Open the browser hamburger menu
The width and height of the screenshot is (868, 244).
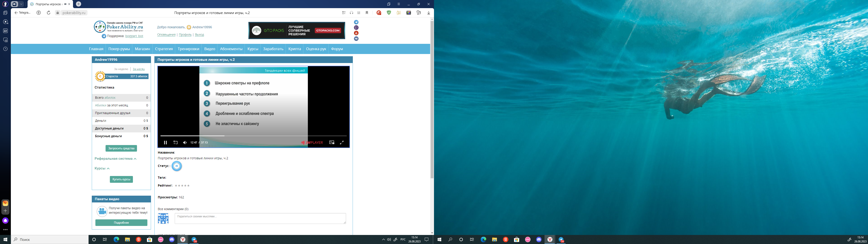tap(399, 4)
